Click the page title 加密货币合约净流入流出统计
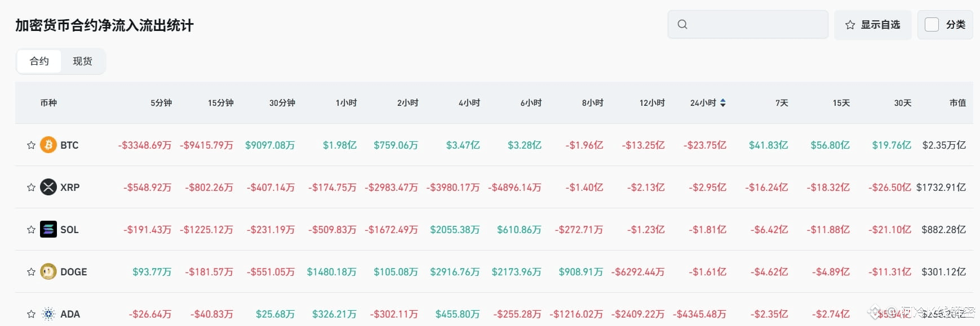This screenshot has height=326, width=980. pos(104,25)
